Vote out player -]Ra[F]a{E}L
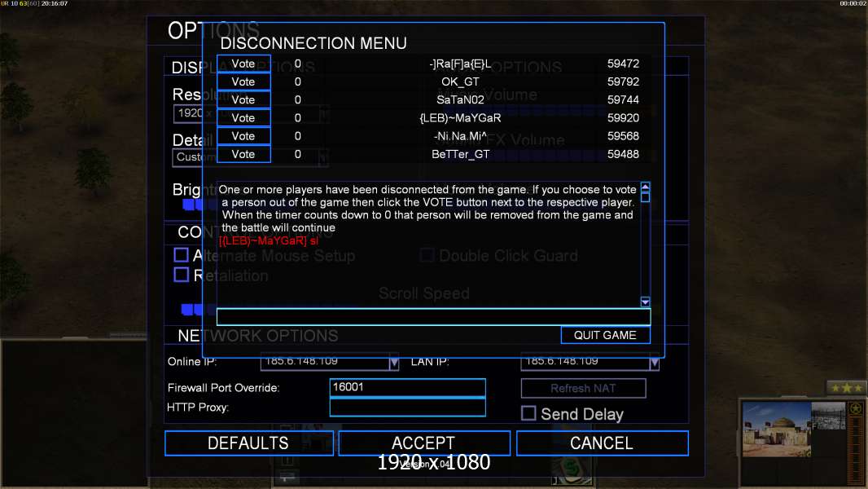The height and width of the screenshot is (489, 868). click(243, 64)
